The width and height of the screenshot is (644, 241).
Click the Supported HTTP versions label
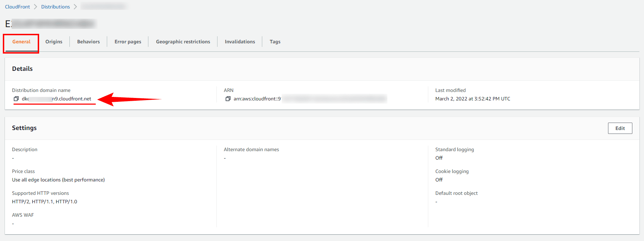(41, 193)
